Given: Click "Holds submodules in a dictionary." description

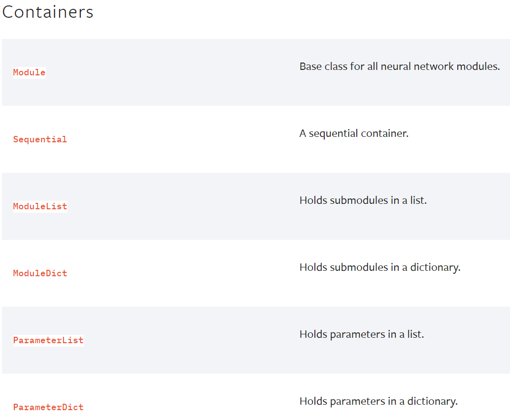Looking at the screenshot, I should (x=379, y=267).
